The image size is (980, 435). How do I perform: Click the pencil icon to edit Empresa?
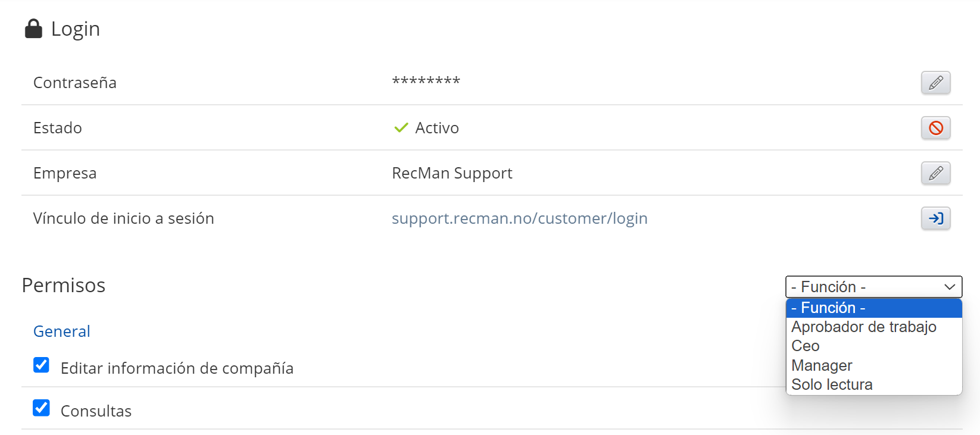(935, 173)
